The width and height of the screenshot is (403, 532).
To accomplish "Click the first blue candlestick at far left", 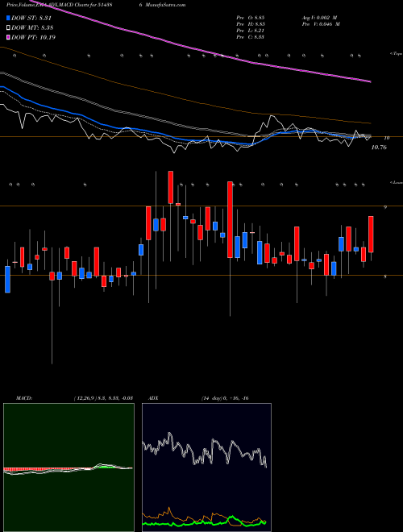I will 7,279.
